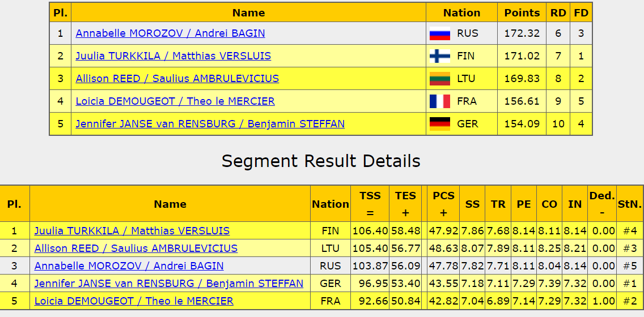Click the TSS column header

tap(370, 204)
